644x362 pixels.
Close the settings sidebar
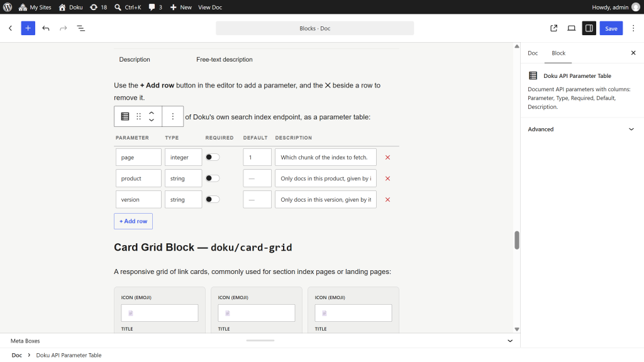click(x=633, y=53)
